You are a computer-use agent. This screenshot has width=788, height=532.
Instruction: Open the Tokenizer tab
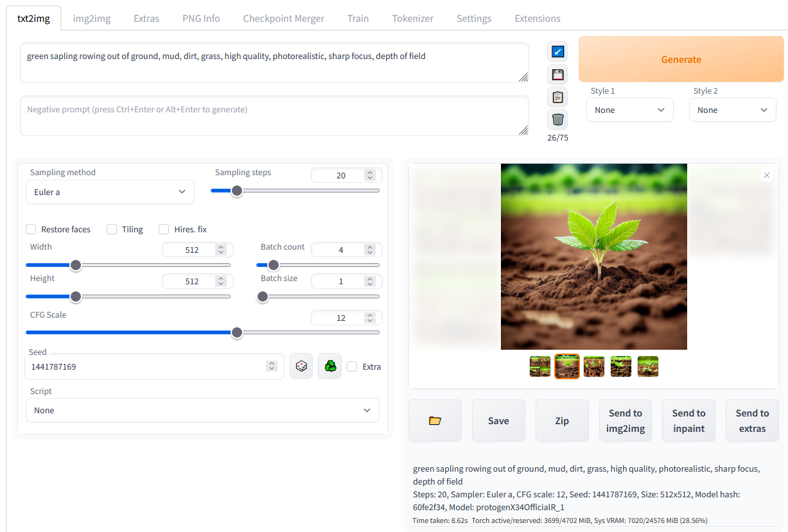pyautogui.click(x=413, y=19)
